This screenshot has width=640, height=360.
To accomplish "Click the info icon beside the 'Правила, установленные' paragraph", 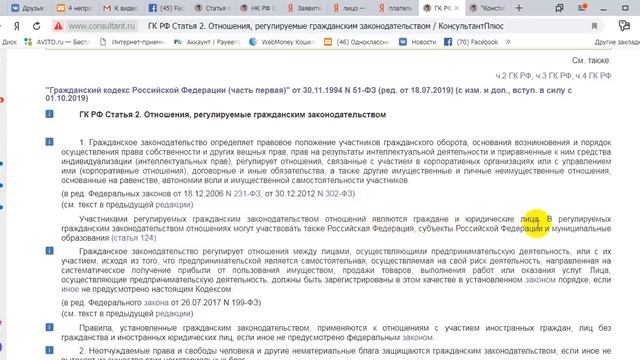I will click(x=49, y=327).
